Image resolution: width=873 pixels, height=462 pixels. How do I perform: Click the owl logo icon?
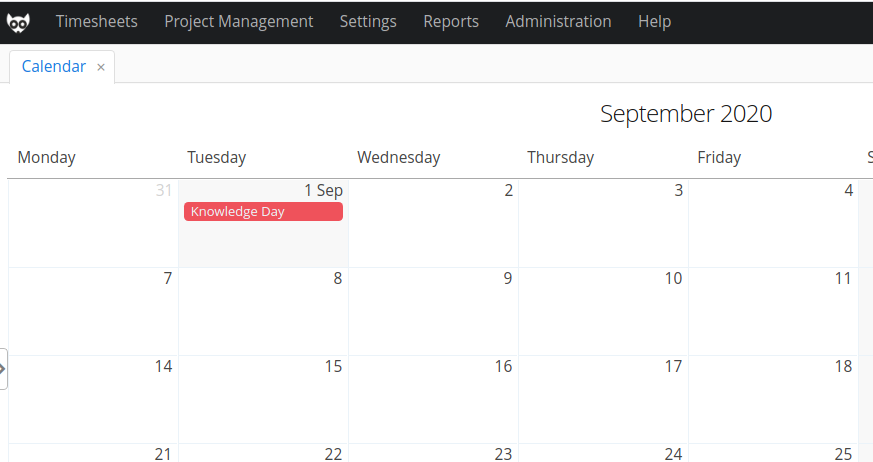point(18,22)
